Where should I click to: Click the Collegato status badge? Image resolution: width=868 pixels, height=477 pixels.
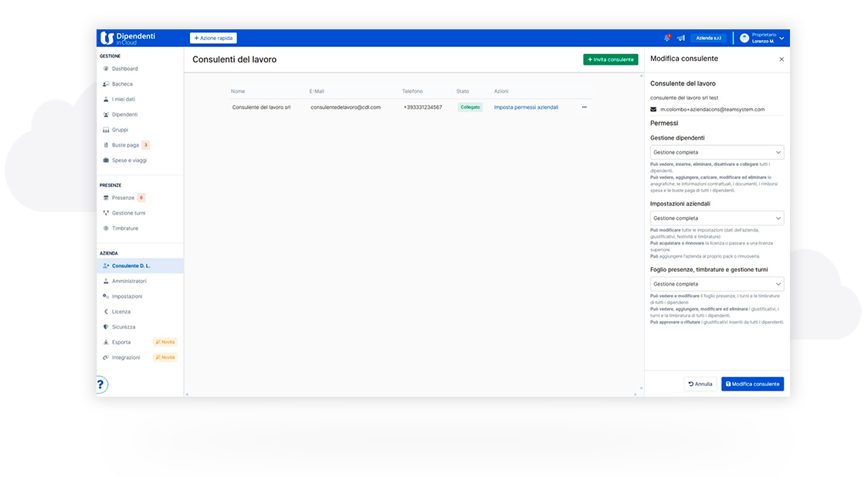470,107
